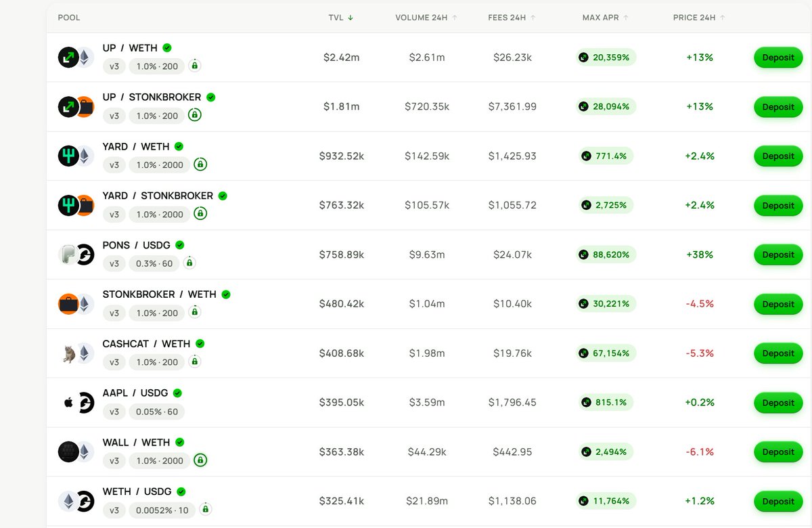Screen dimensions: 812x528
Task: Click the WALL / WETH token pair icon
Action: pyautogui.click(x=76, y=452)
